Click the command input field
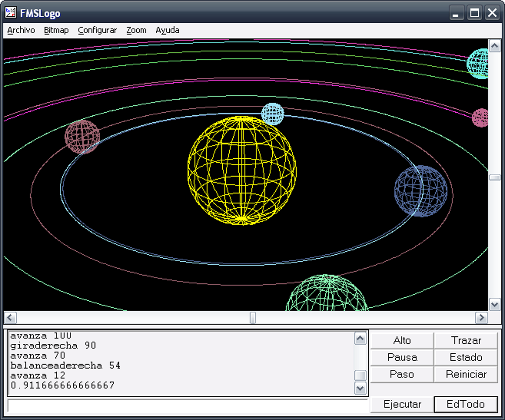The height and width of the screenshot is (420, 505). [187, 406]
